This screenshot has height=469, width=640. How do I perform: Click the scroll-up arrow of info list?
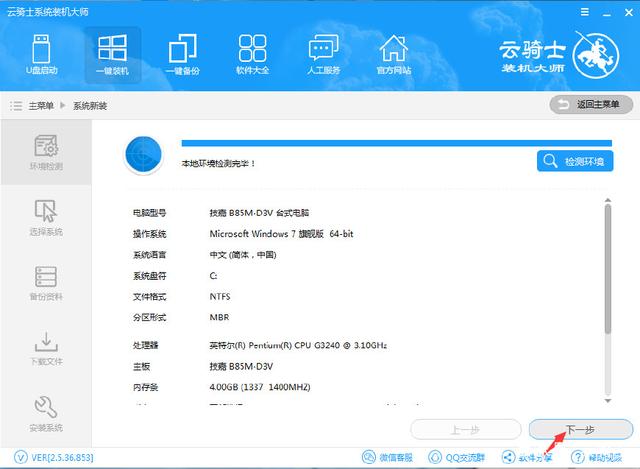[608, 200]
